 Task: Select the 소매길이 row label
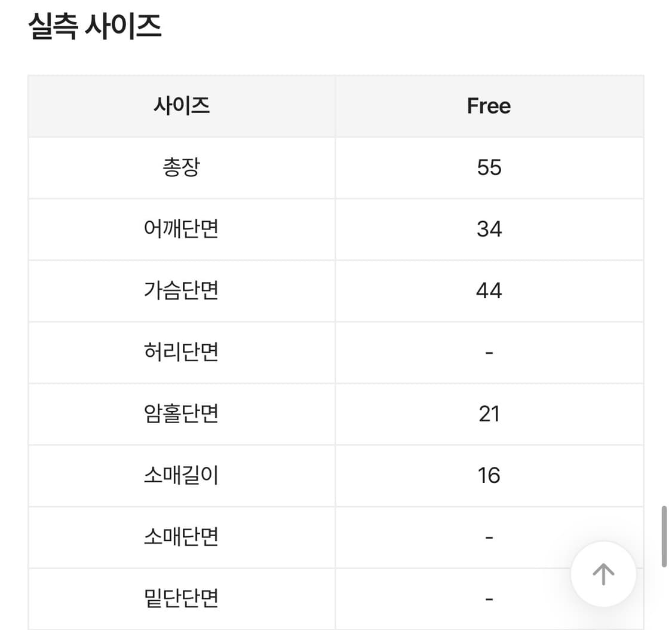pyautogui.click(x=180, y=476)
